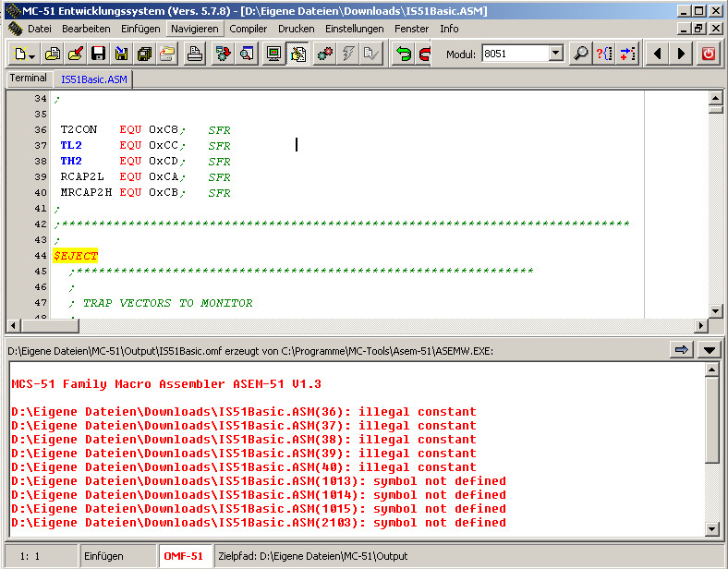Click the RCAP2L symbol on line 39

coord(82,176)
